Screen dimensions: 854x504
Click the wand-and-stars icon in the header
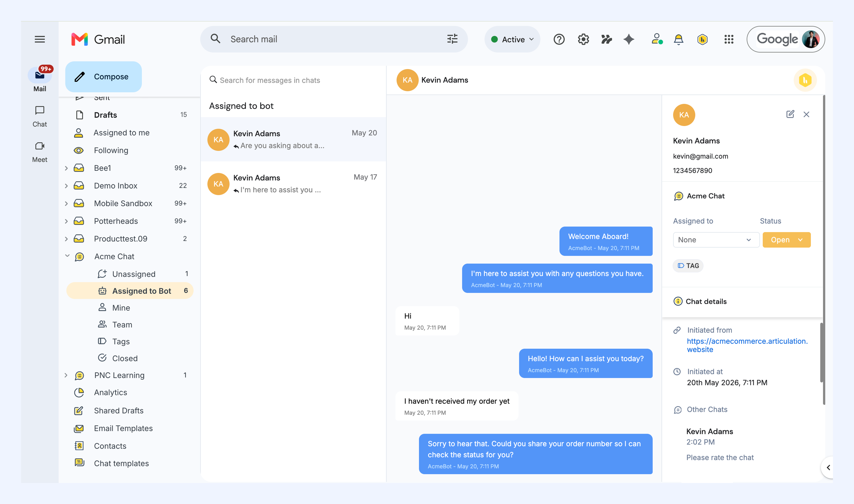pos(606,40)
